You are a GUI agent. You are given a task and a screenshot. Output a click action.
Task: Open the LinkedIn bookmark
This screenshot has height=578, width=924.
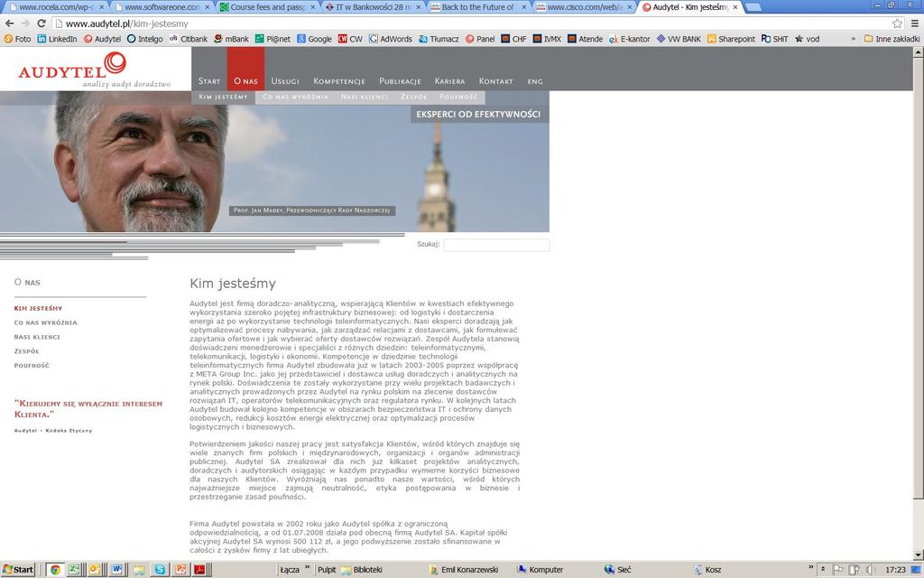pos(57,39)
